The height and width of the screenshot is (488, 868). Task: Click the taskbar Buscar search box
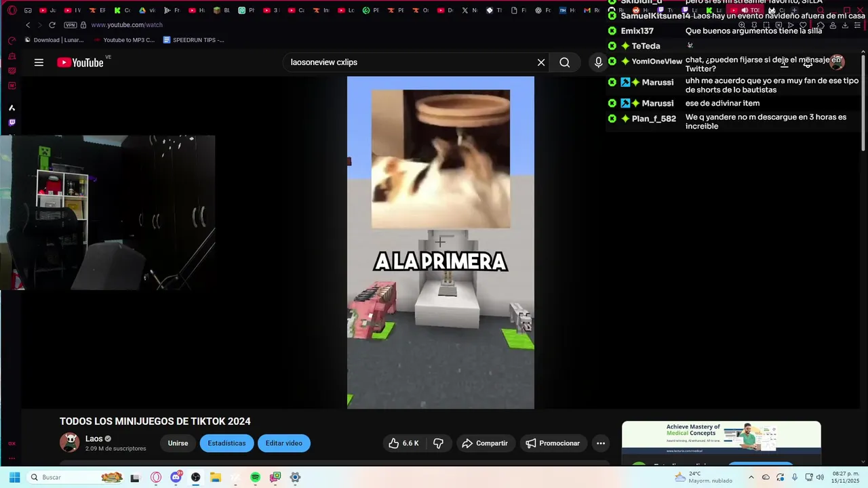76,477
